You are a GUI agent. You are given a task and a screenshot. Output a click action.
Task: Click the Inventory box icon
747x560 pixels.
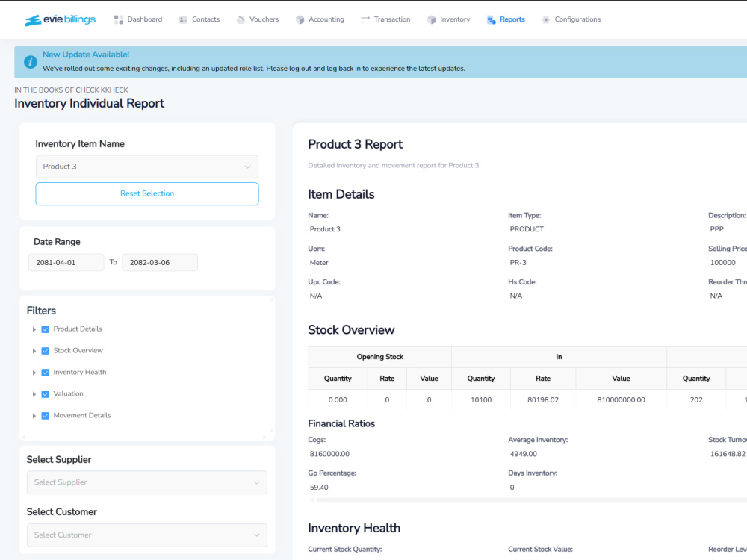click(x=431, y=19)
